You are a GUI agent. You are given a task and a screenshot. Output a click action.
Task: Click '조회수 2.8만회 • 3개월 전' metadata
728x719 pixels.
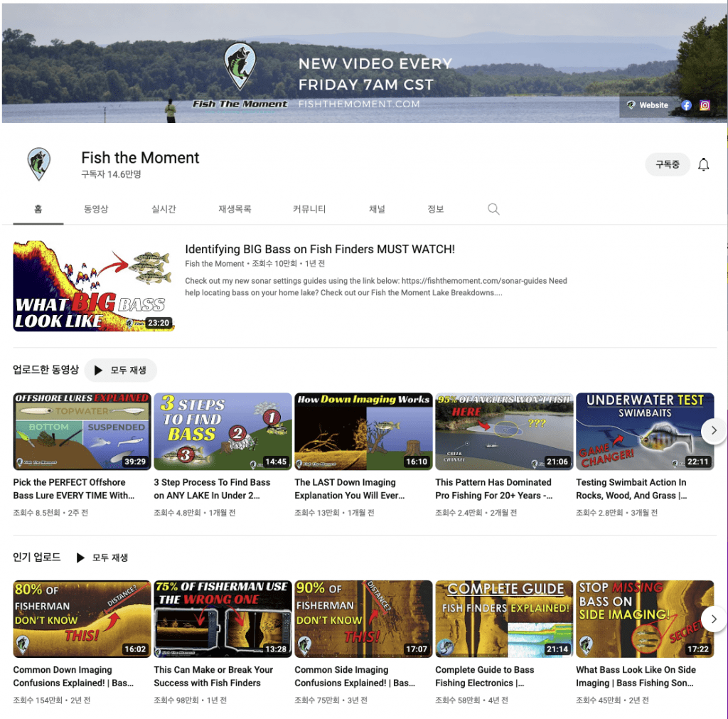616,513
